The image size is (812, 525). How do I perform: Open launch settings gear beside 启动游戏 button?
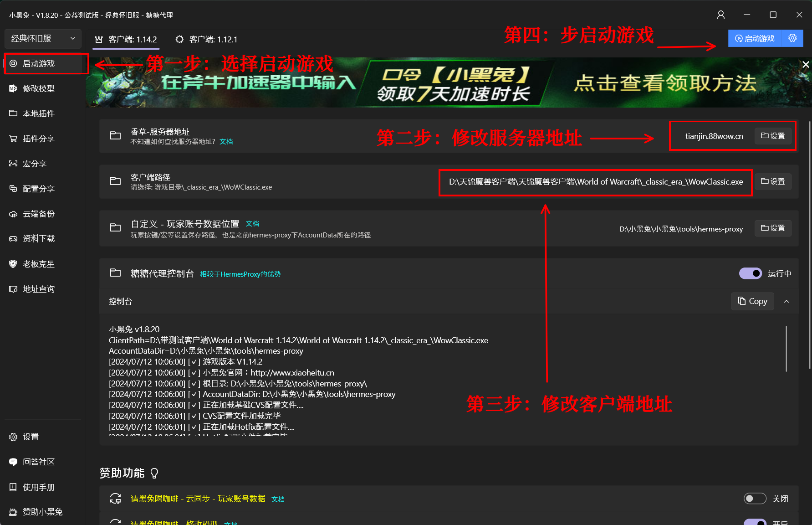pyautogui.click(x=792, y=38)
